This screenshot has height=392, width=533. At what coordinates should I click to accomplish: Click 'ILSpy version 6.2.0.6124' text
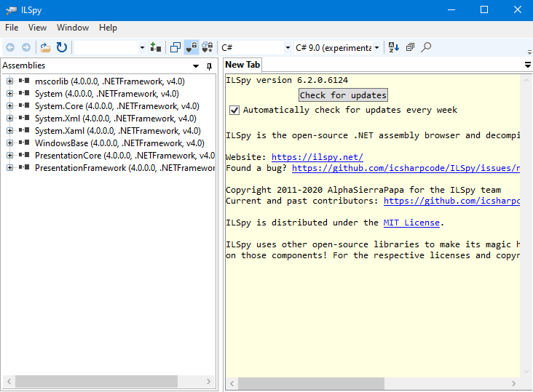pyautogui.click(x=287, y=80)
